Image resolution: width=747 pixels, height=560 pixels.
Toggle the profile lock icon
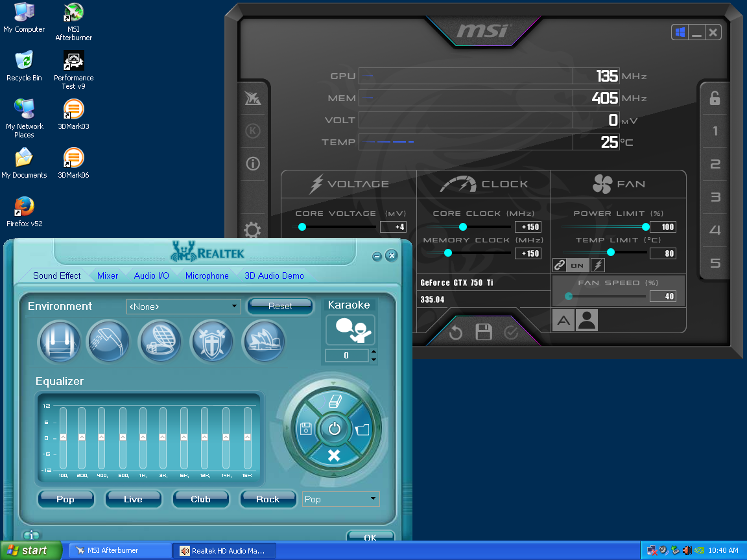[x=714, y=99]
